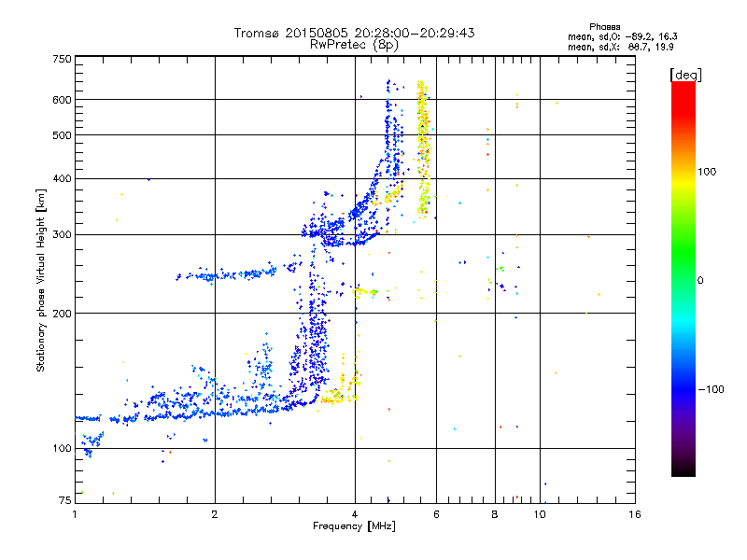Click the y-axis tick label '75'
Screen dimensions: 747x560
click(x=65, y=500)
